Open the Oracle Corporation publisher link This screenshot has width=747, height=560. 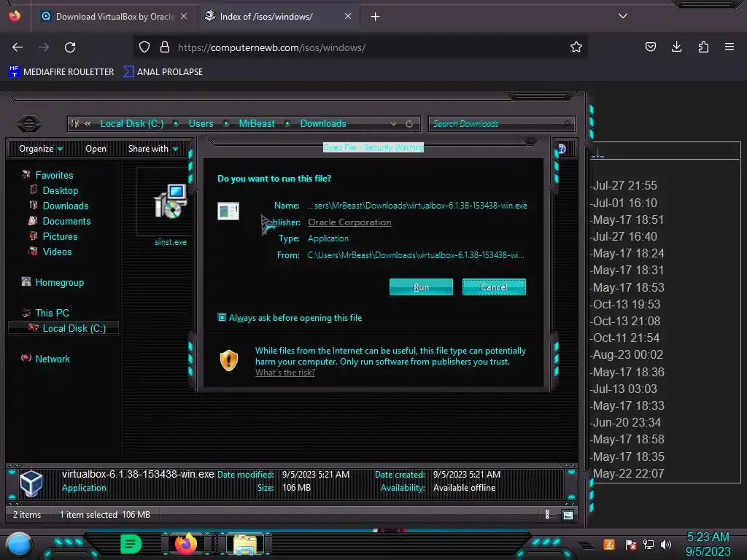click(349, 222)
